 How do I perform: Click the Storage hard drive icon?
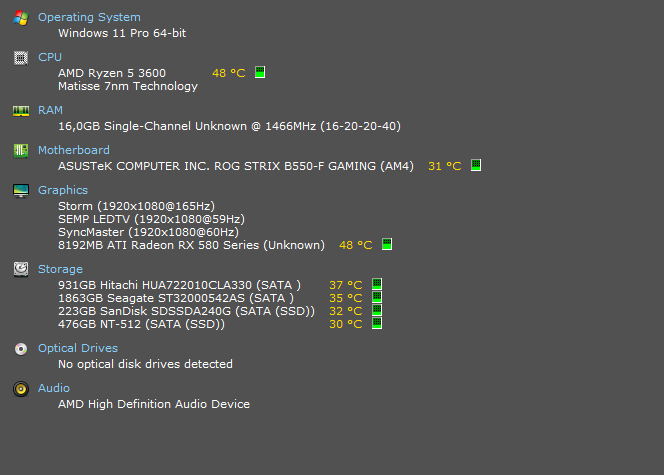tap(21, 269)
